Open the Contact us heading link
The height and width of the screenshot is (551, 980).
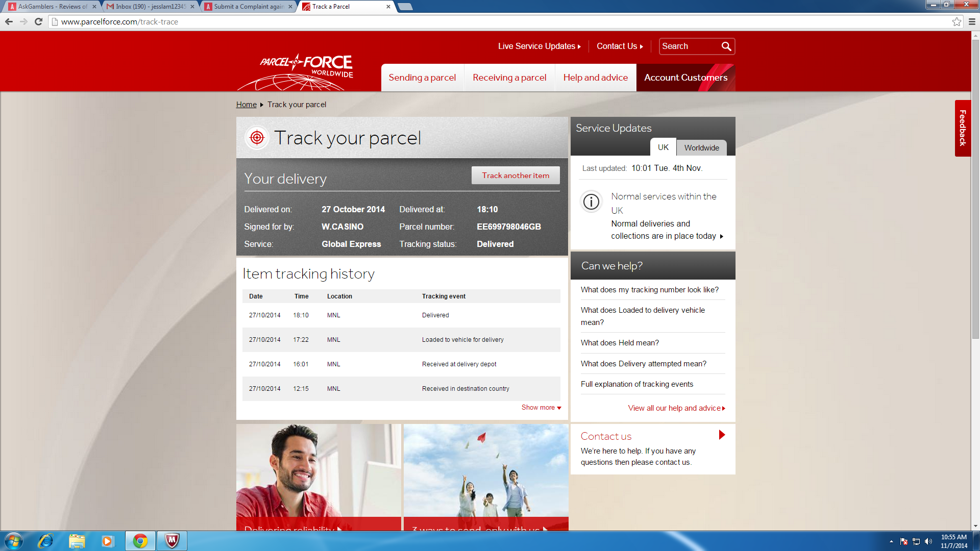(606, 436)
